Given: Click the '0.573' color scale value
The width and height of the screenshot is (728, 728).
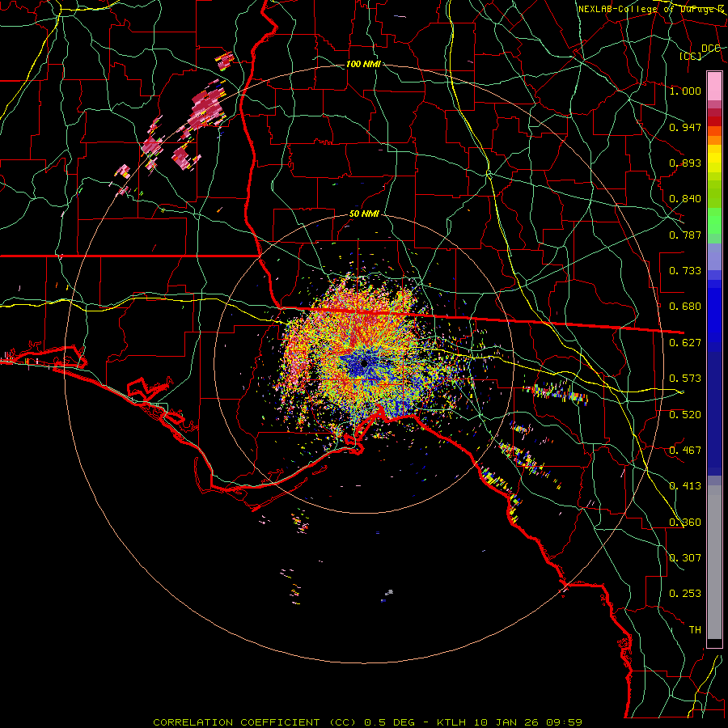Looking at the screenshot, I should click(x=685, y=379).
